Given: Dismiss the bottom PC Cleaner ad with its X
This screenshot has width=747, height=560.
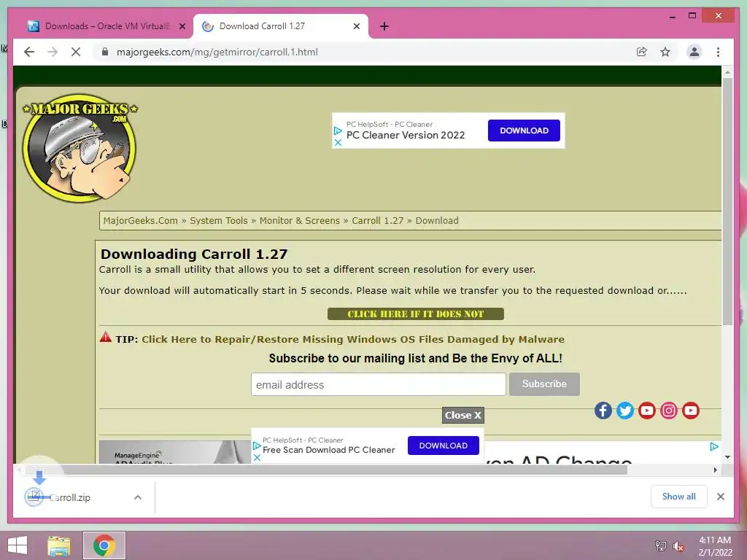Looking at the screenshot, I should [257, 458].
